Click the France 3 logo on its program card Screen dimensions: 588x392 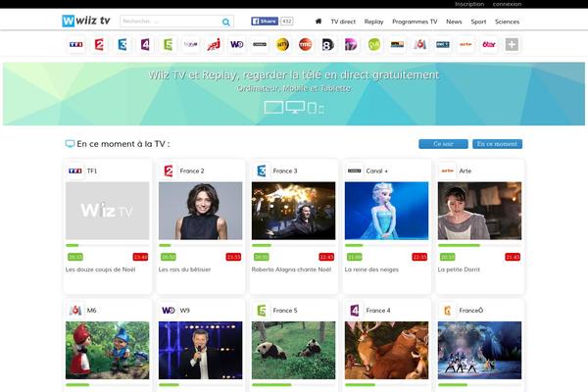pyautogui.click(x=262, y=171)
